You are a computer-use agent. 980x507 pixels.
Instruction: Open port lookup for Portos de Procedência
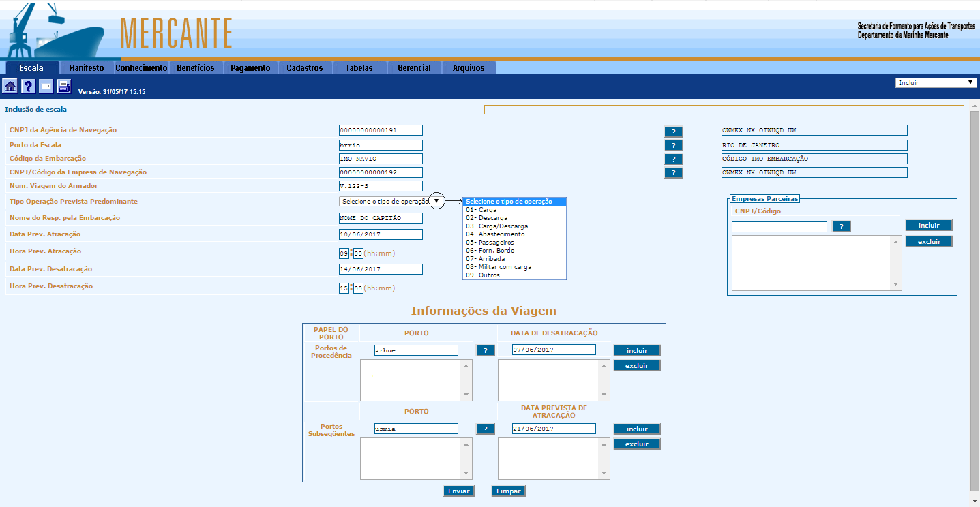[485, 350]
